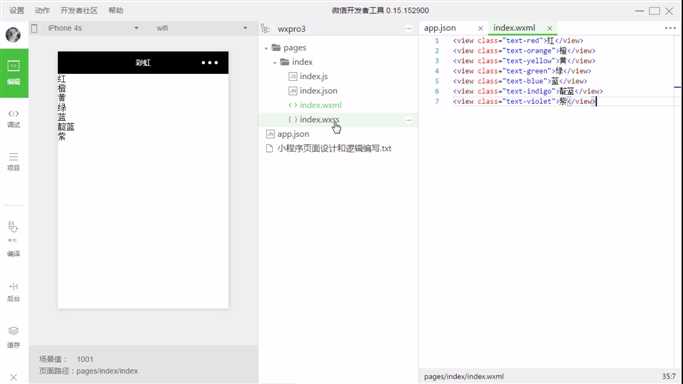Tap the three-dot menu in the simulator title bar
The image size is (683, 384).
[210, 63]
